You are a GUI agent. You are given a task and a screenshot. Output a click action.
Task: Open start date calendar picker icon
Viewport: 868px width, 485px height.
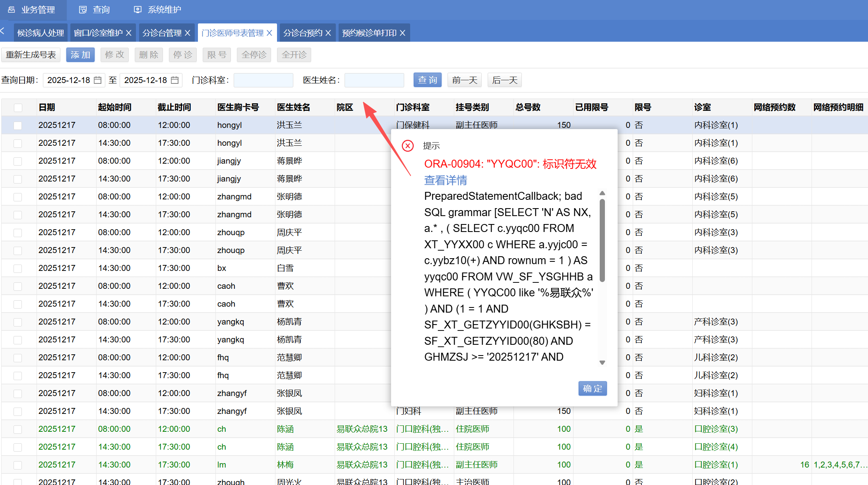pos(97,80)
